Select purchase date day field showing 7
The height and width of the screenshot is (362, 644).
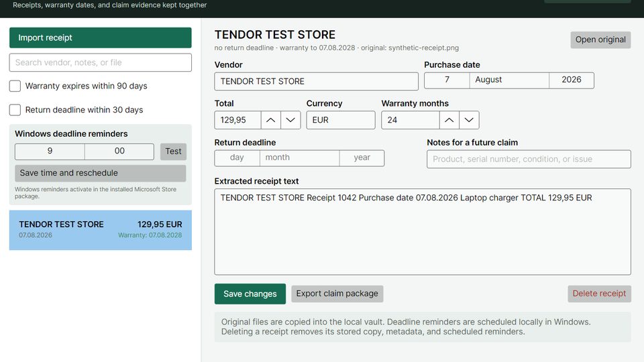(x=447, y=80)
